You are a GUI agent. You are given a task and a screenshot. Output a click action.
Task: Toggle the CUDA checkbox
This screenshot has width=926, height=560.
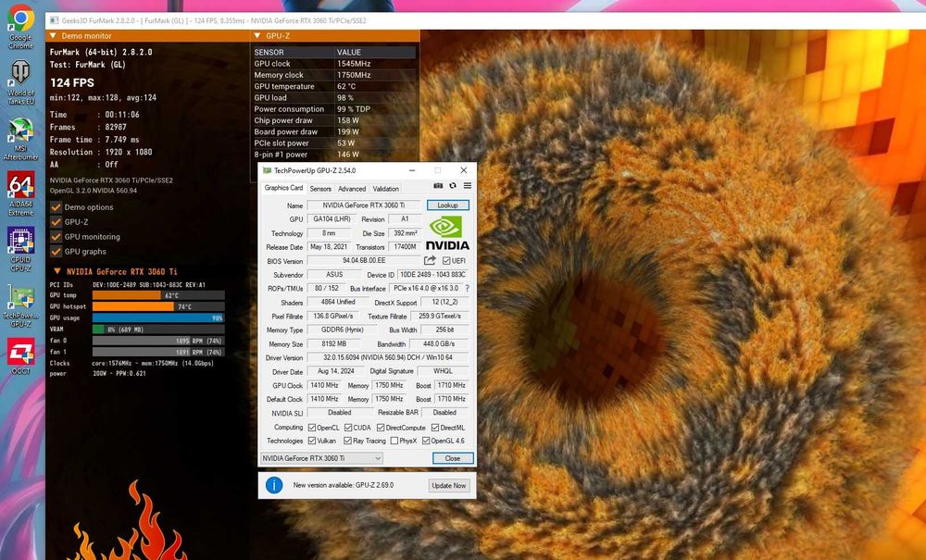click(x=348, y=428)
